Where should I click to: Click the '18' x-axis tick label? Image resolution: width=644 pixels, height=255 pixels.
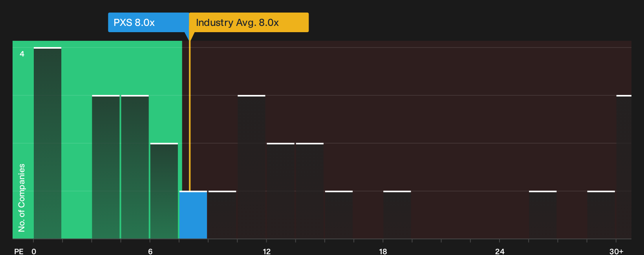pos(383,251)
